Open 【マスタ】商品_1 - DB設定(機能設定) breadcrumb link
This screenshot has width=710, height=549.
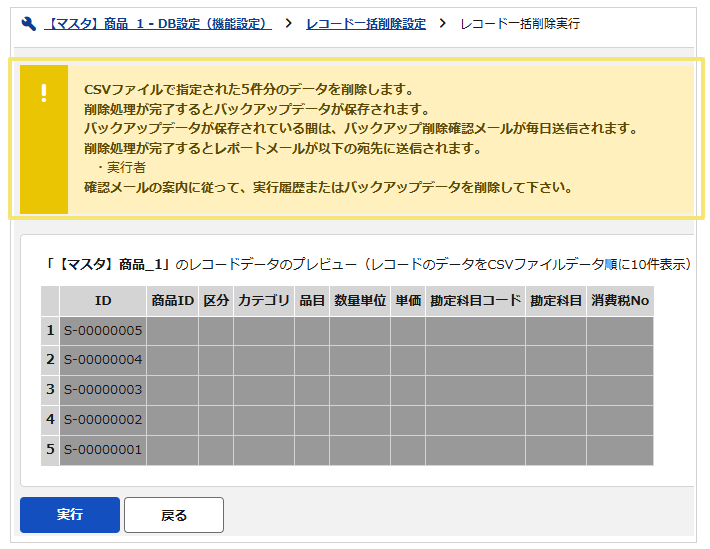(x=158, y=24)
